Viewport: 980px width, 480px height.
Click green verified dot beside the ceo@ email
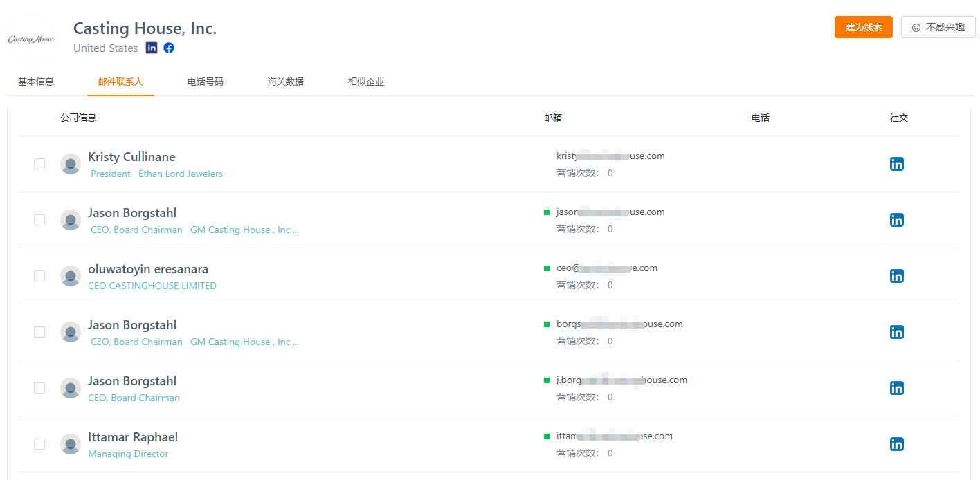[x=547, y=268]
